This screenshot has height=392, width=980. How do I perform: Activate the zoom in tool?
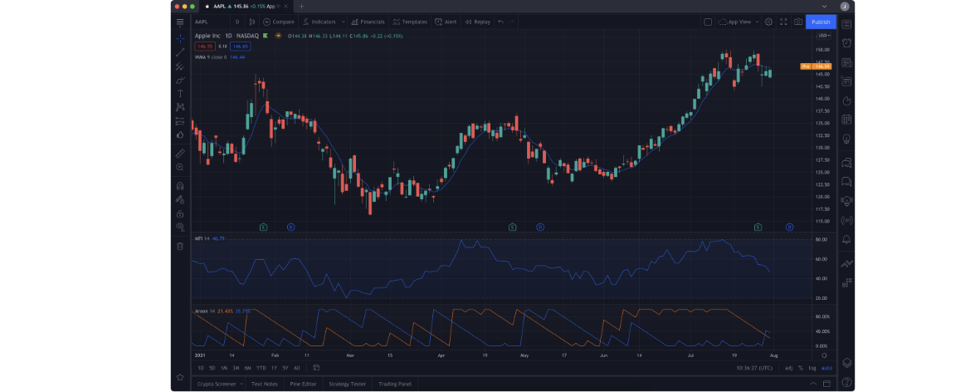pyautogui.click(x=180, y=167)
